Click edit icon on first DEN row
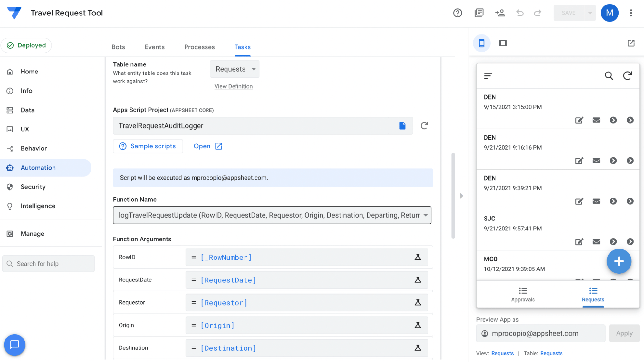The image size is (644, 362). point(579,120)
